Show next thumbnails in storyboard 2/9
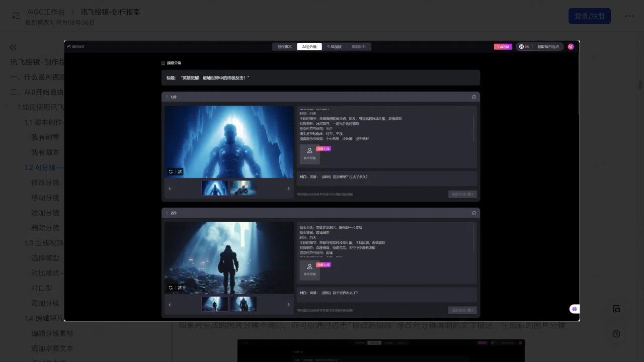Viewport: 644px width, 362px height. (288, 304)
